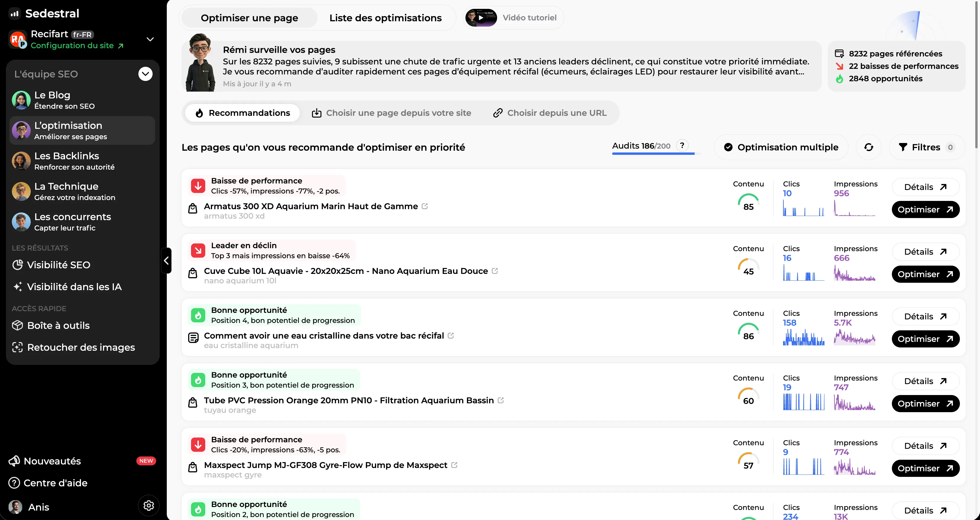Open external link icon beside Maxspect Jump title
The height and width of the screenshot is (520, 980).
point(454,465)
